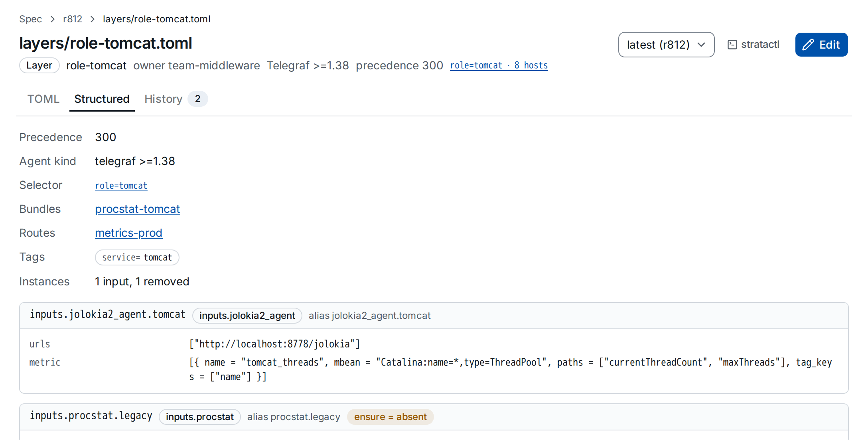Image resolution: width=868 pixels, height=440 pixels.
Task: Click 'owner team-middleware' text
Action: tap(197, 65)
